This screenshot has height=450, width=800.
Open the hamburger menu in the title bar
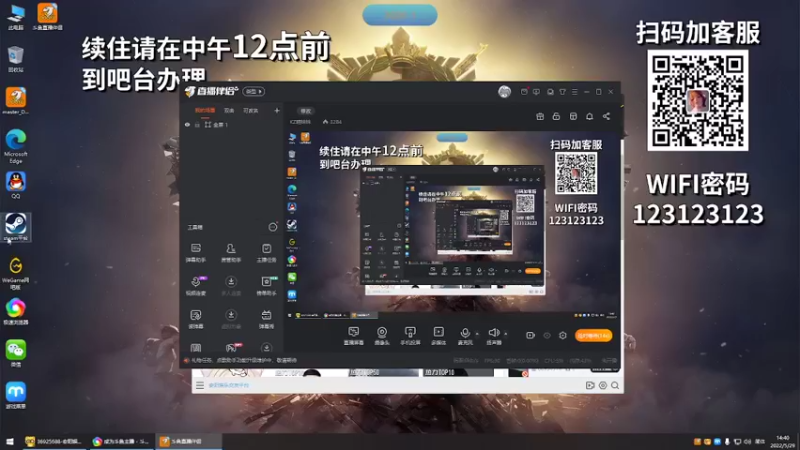point(574,92)
